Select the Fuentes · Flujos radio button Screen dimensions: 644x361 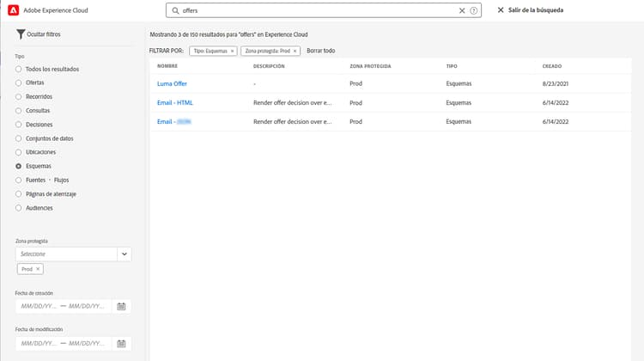pos(19,180)
